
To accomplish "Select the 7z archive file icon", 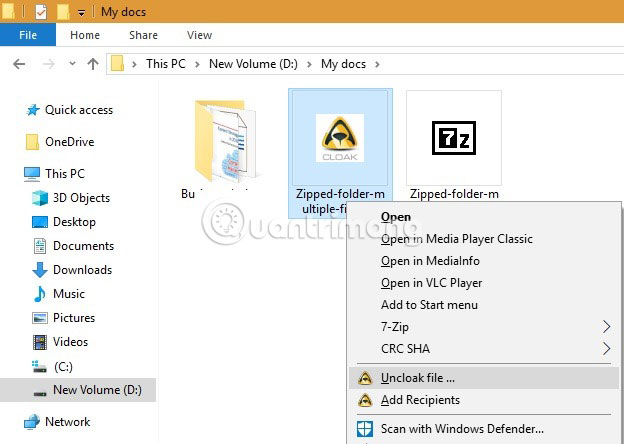I will [454, 138].
